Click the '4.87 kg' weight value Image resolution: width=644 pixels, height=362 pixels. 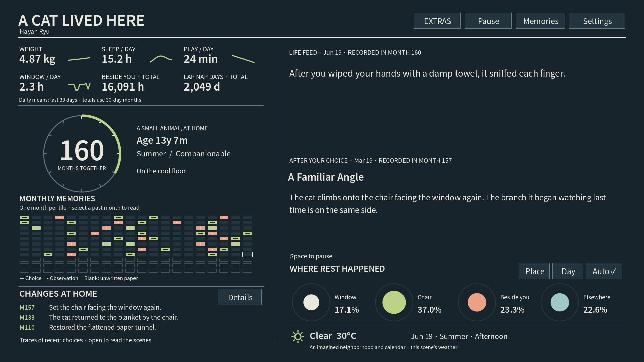(x=38, y=59)
